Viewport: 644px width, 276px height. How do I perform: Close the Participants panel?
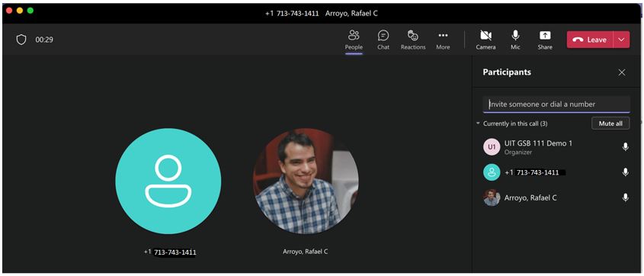click(622, 72)
